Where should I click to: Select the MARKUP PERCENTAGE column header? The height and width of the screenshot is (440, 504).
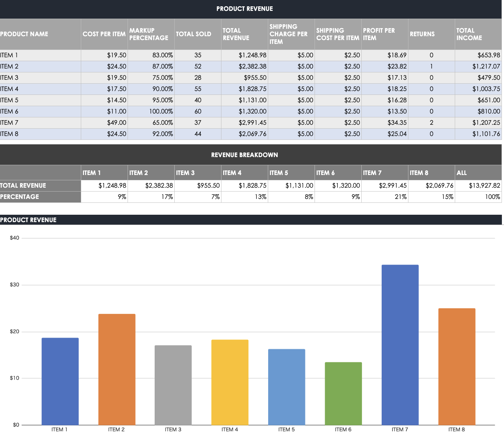(x=149, y=34)
